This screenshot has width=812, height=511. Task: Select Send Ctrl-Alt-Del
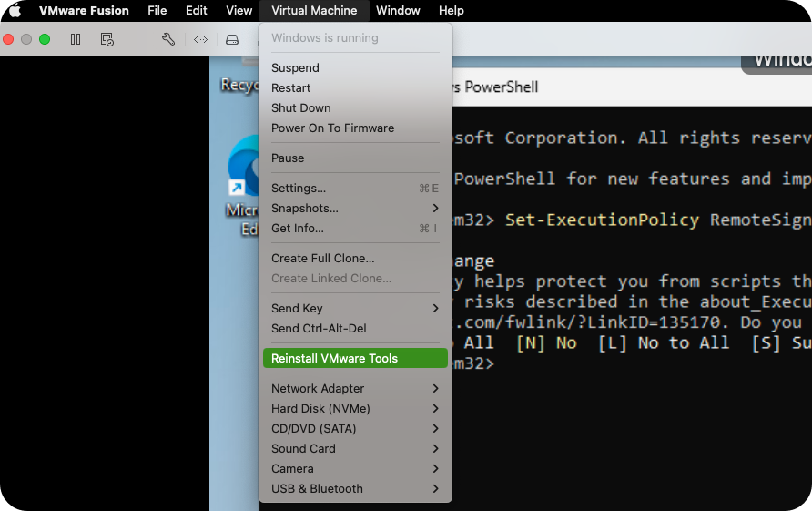[x=355, y=329]
